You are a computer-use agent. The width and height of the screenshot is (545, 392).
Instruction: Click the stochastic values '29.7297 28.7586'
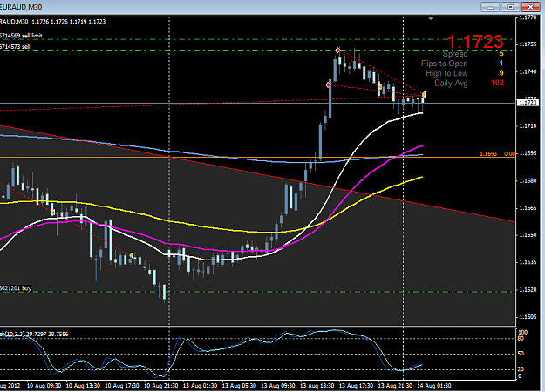coord(48,334)
